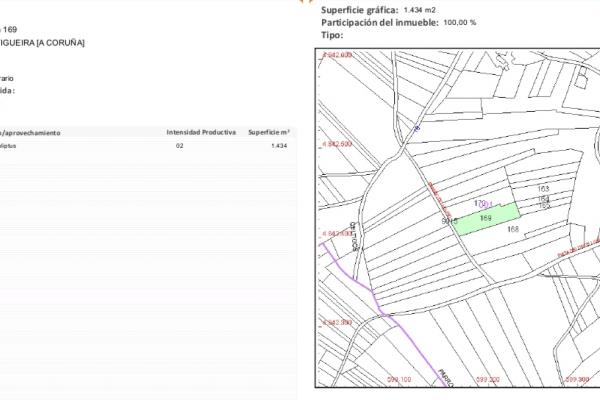Click the Superficie gráfica label

click(360, 9)
